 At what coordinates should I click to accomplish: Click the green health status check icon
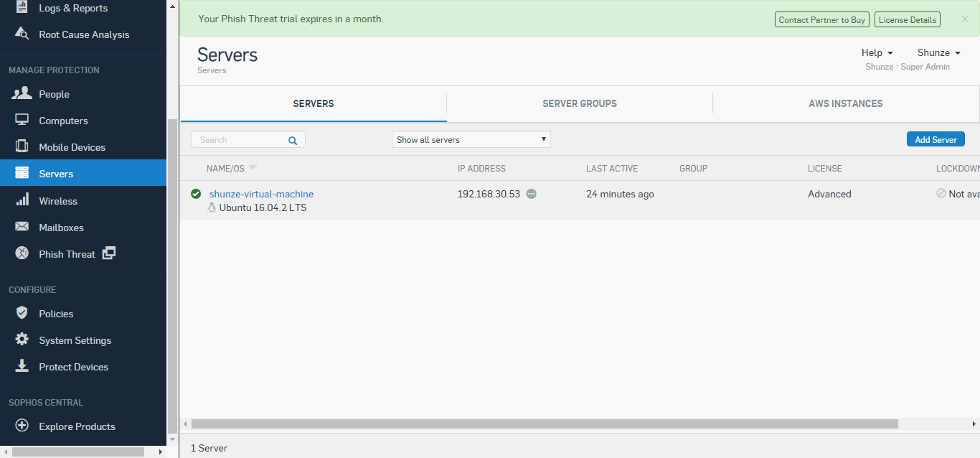196,194
